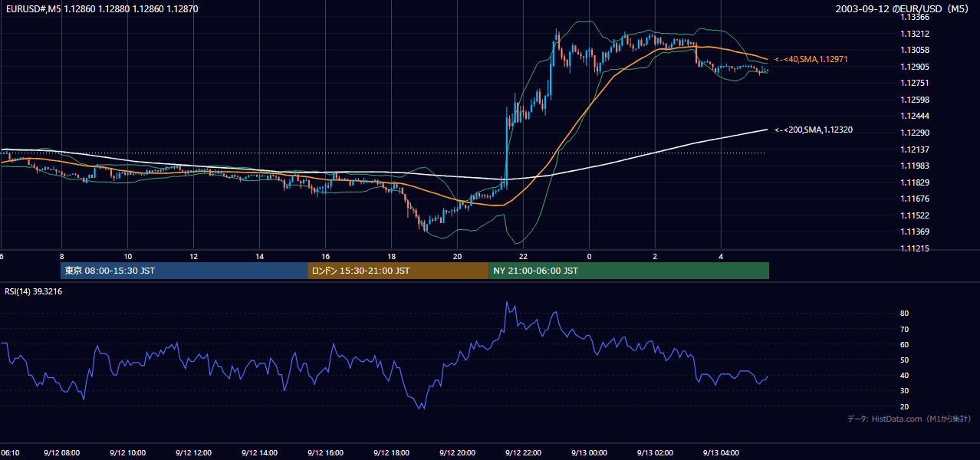Click RSI scale level 20
The width and height of the screenshot is (980, 460).
pyautogui.click(x=905, y=406)
